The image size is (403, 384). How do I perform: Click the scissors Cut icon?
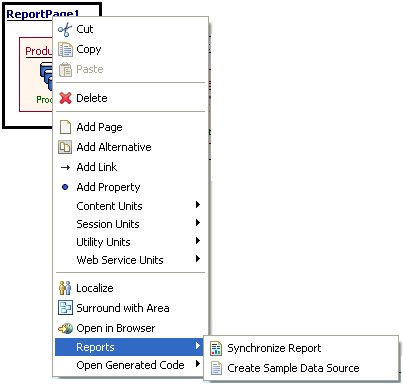pos(65,29)
